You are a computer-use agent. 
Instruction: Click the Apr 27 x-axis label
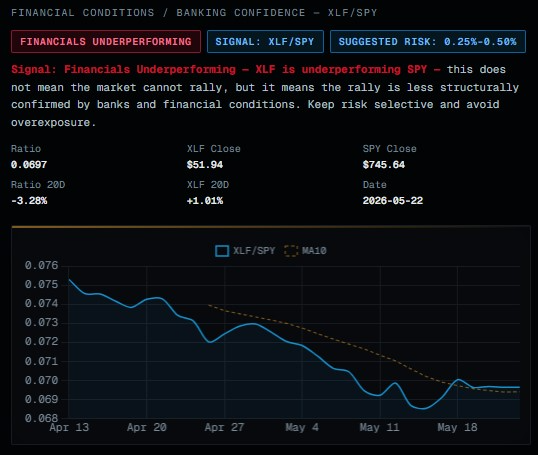(224, 427)
